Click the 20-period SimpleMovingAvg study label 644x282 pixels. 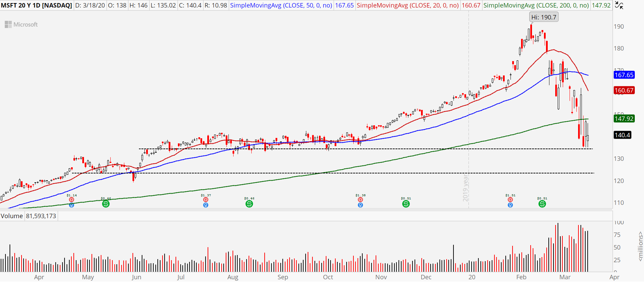408,5
